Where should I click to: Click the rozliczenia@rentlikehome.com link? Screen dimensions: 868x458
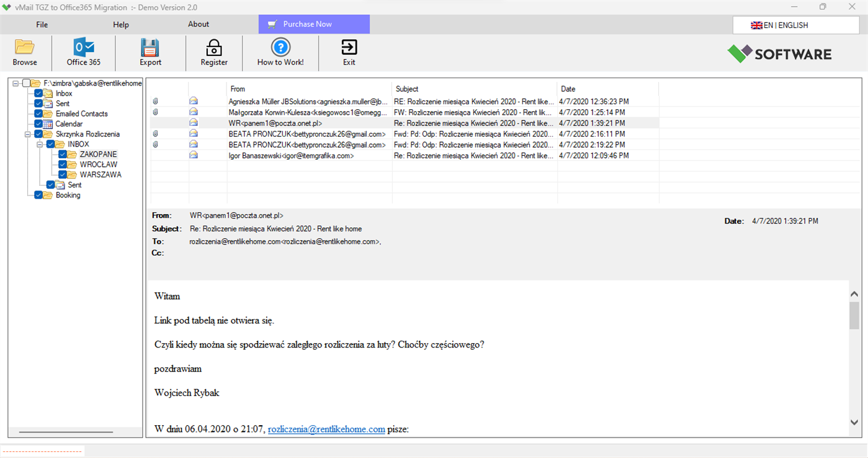tap(326, 429)
